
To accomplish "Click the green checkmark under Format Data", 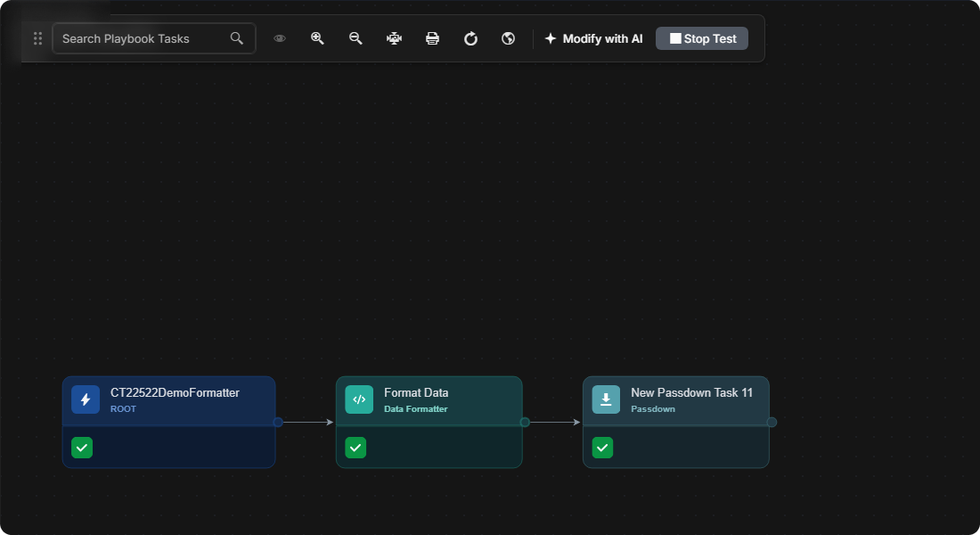I will (355, 448).
